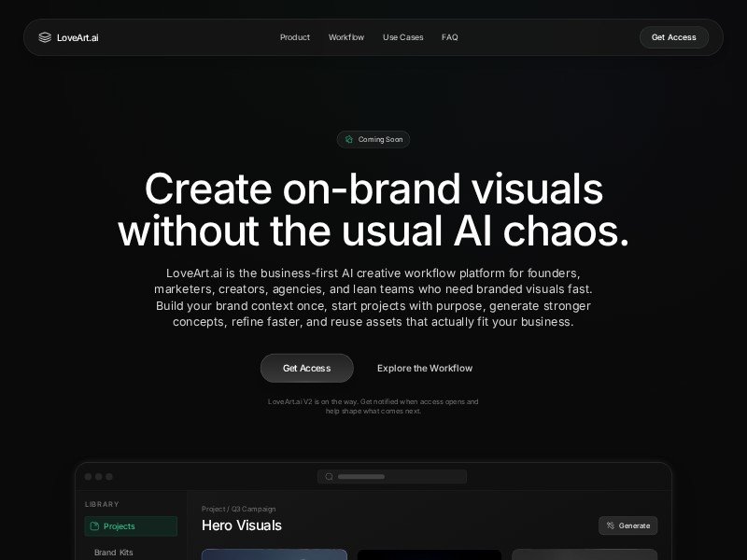Select Projects in the Library sidebar
Viewport: 747px width, 560px height.
[131, 526]
